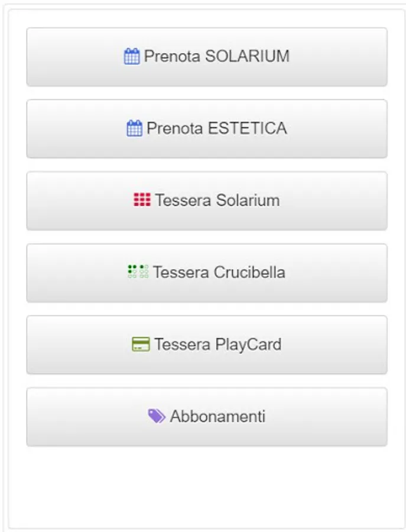Click the blank gap between Tessera Solarium and Tessera Crucibella buttons

pos(207,237)
